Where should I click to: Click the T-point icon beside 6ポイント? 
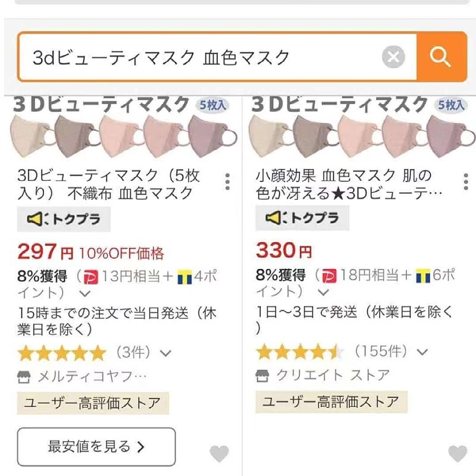coord(423,276)
